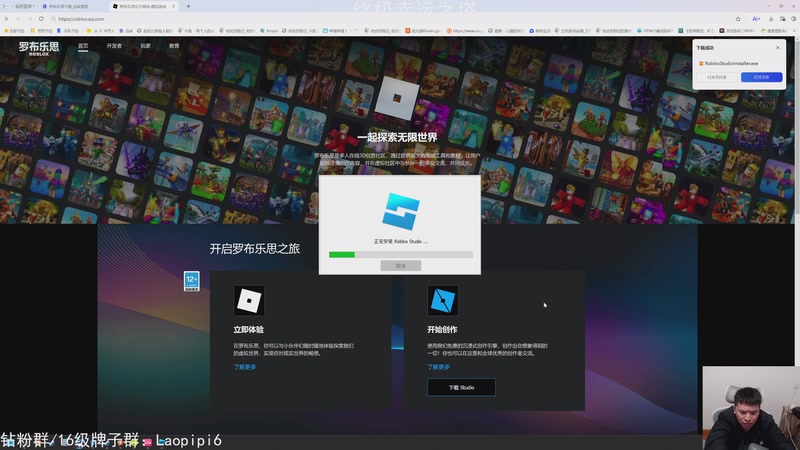Open the 全部书签 bookmarks folder
Viewport: 800px width, 450px height.
coord(14,31)
